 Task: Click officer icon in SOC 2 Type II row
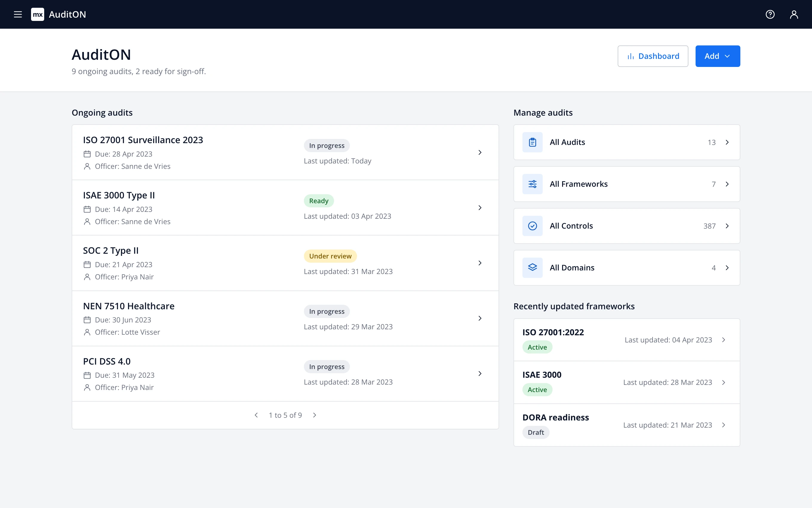[87, 277]
